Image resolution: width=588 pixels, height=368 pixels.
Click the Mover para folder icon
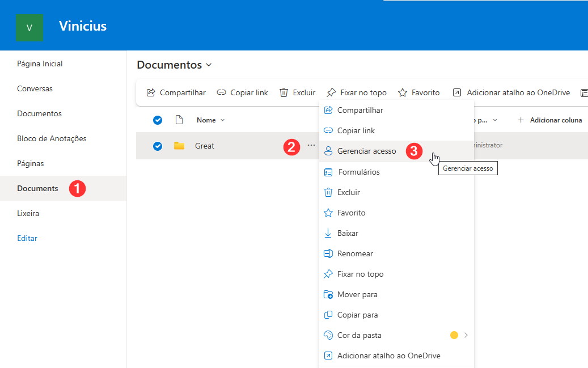[x=328, y=294]
